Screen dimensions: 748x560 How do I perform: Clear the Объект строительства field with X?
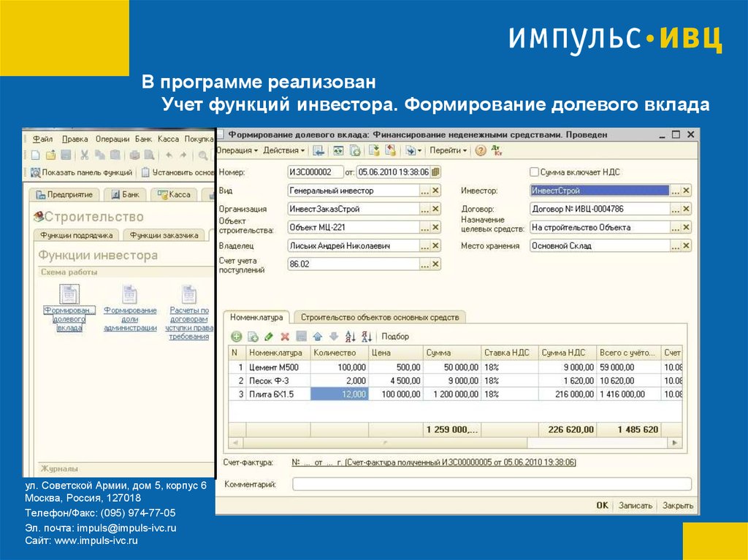(435, 228)
